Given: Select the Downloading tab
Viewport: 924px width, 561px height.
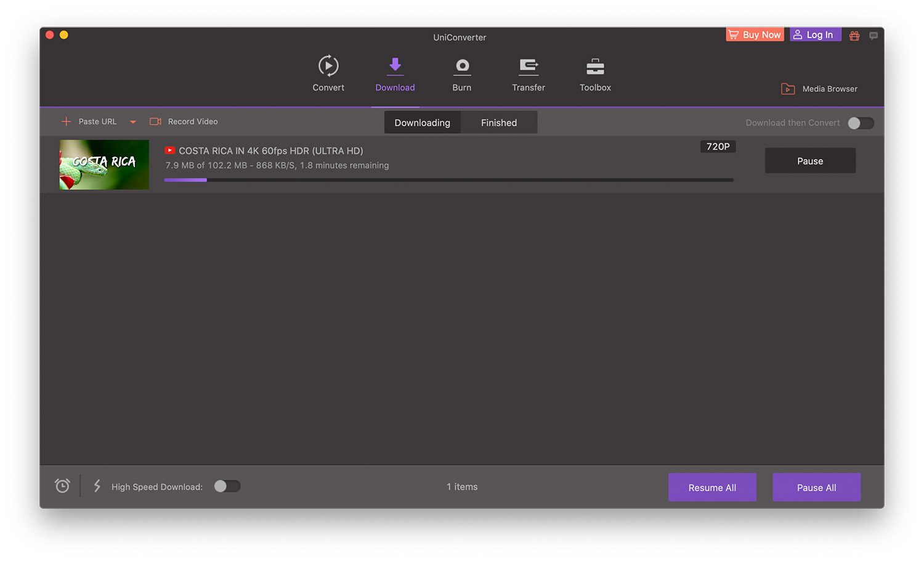Looking at the screenshot, I should [423, 123].
